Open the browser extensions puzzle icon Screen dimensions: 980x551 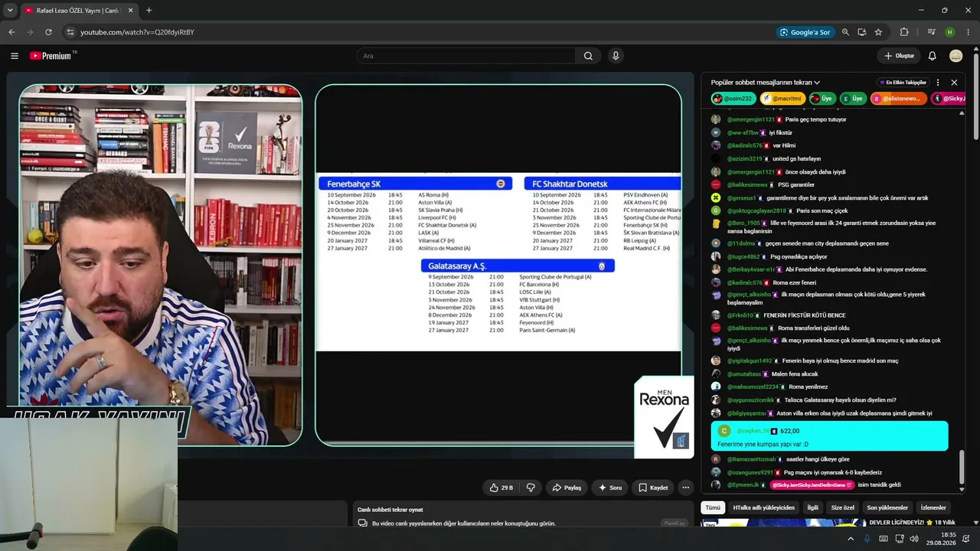pyautogui.click(x=904, y=32)
